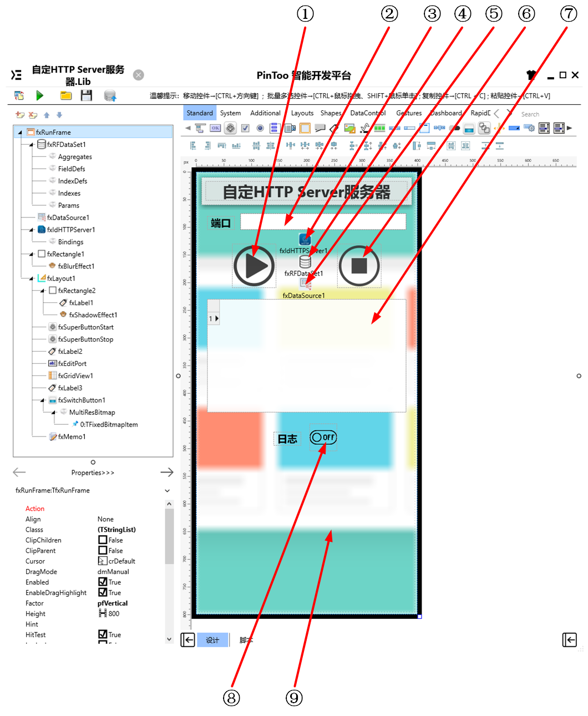
Task: Toggle the ClipChildren checkbox
Action: pos(103,540)
